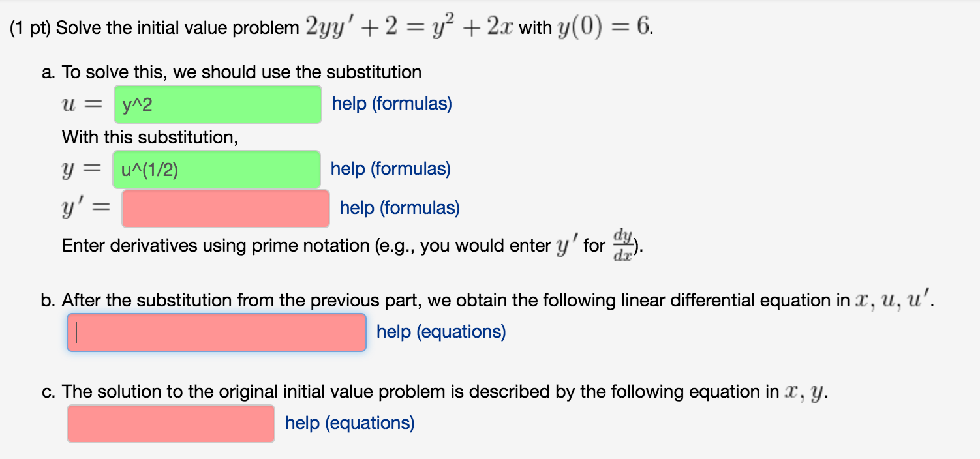Open help (formulas) beside the y' field
Screen dimensions: 980x459
[x=398, y=208]
